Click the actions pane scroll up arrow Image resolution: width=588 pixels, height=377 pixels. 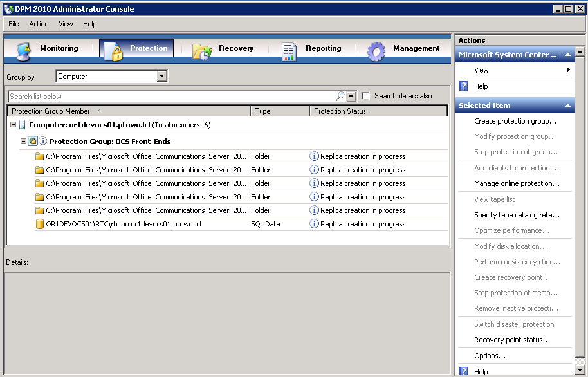point(580,51)
